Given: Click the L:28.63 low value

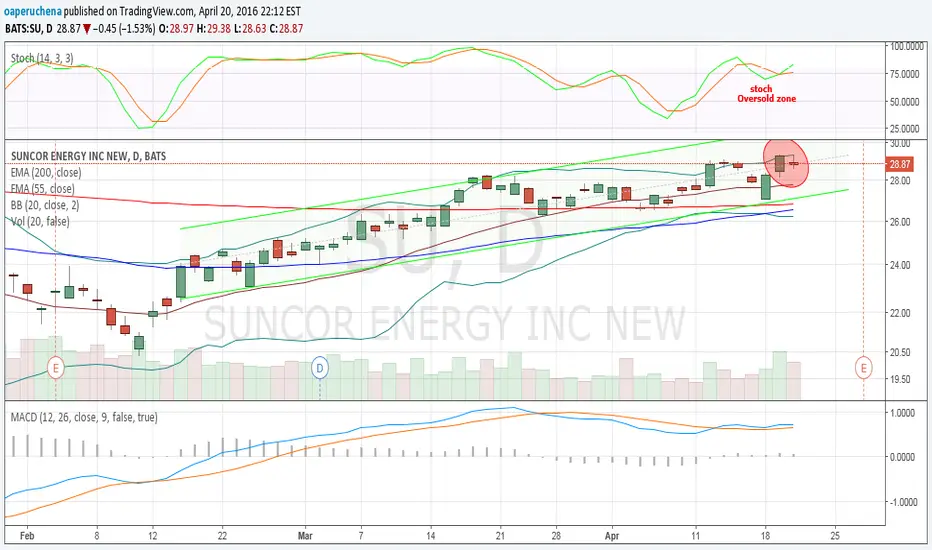Looking at the screenshot, I should point(250,28).
